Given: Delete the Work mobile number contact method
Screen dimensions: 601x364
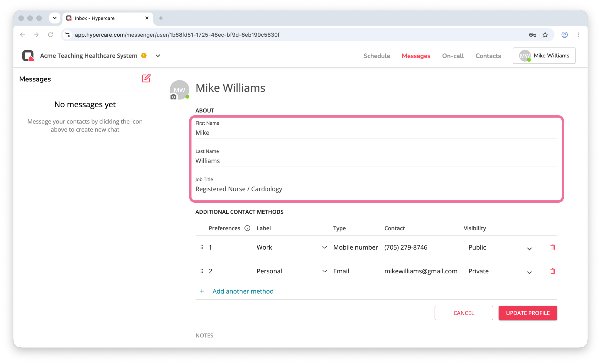Looking at the screenshot, I should point(553,247).
